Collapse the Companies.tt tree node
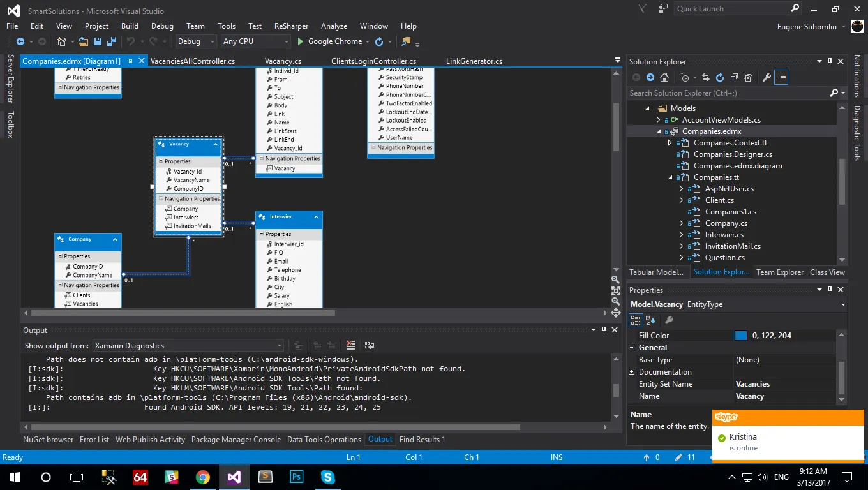This screenshot has height=490, width=868. point(670,177)
